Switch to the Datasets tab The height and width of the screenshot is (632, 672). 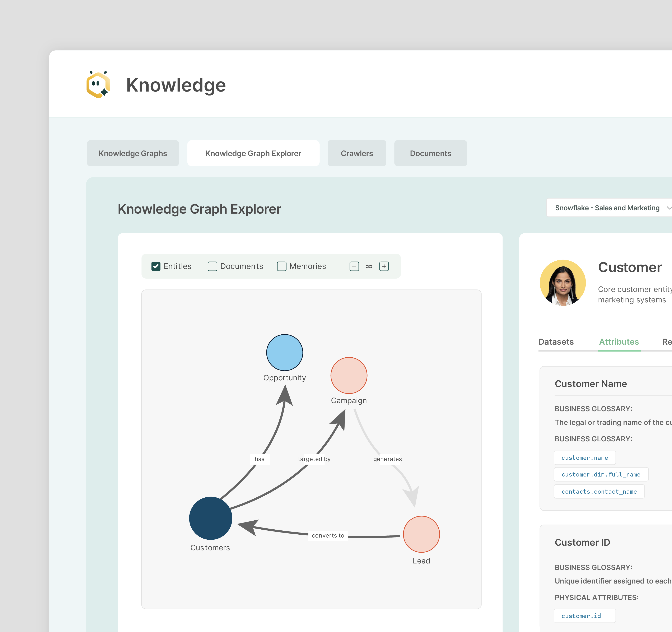[556, 342]
